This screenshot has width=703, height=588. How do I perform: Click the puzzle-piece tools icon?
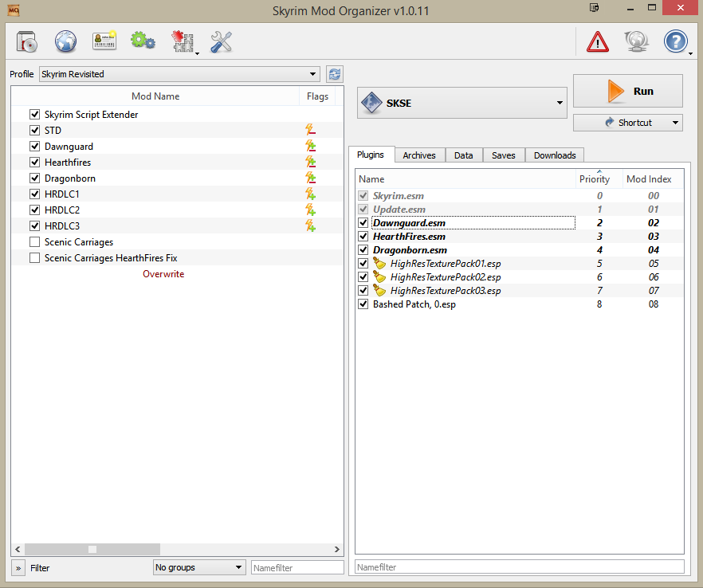tap(183, 42)
